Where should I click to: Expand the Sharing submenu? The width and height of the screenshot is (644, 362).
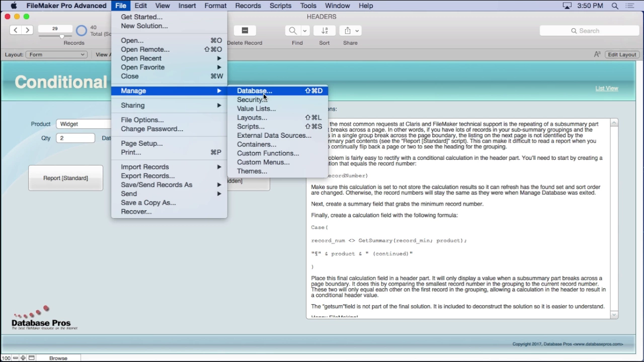170,106
